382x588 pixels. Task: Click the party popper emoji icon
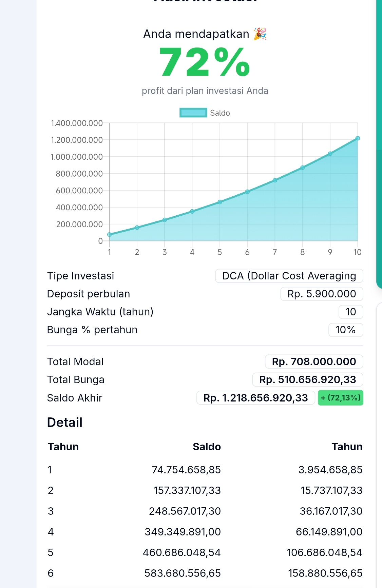(x=260, y=34)
